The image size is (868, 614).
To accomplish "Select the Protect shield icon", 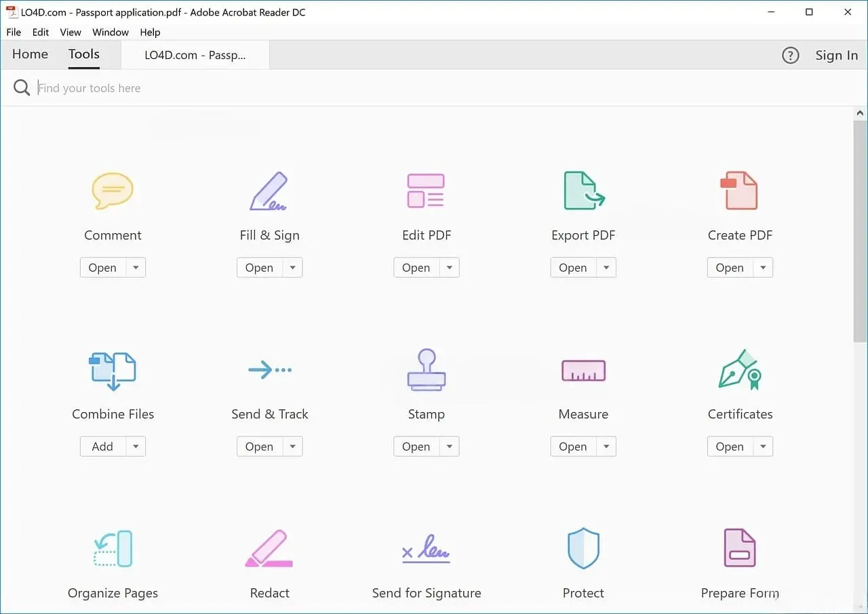I will [583, 549].
